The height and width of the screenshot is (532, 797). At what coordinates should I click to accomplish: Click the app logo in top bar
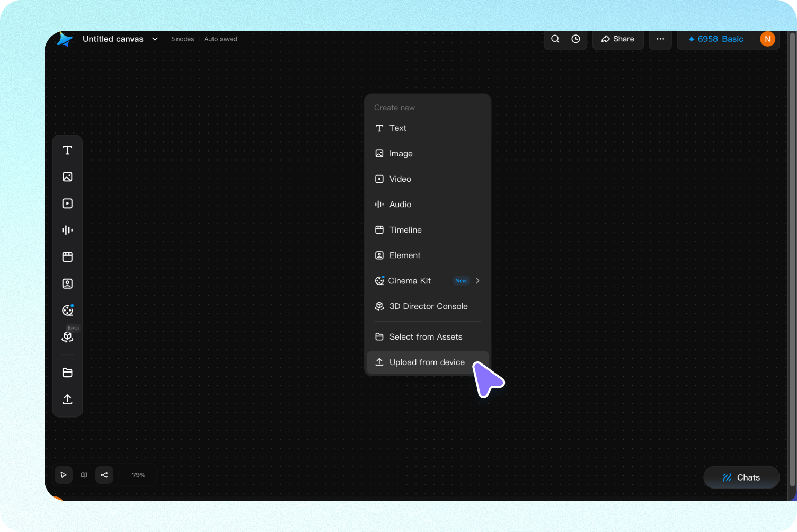65,39
